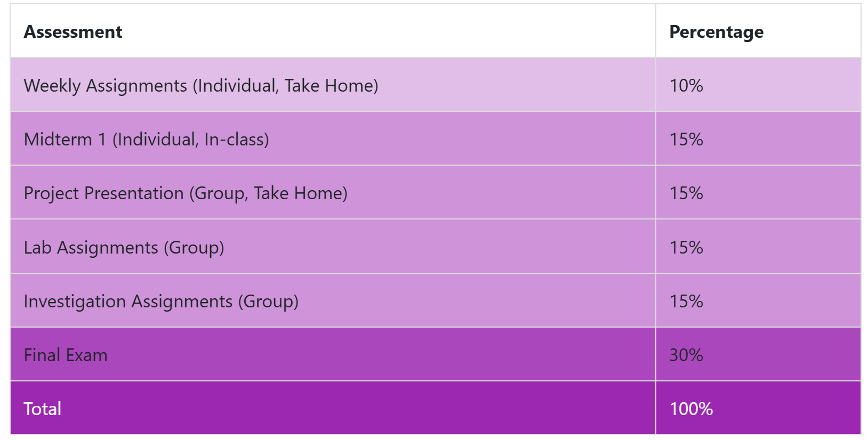Select the Weekly Assignments row text
868x440 pixels.
201,86
